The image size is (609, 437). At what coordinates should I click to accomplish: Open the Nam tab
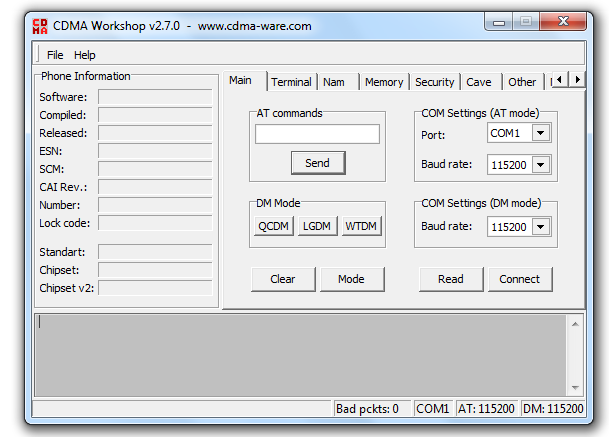(x=338, y=82)
